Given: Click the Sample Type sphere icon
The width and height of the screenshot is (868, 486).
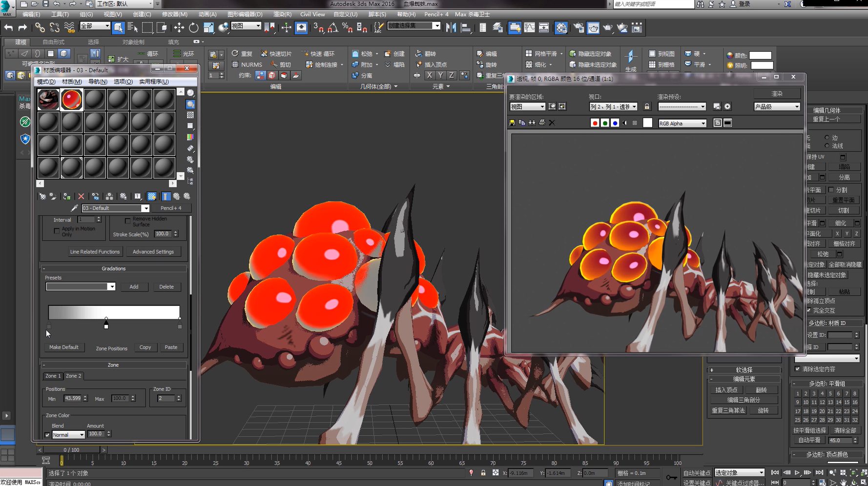Looking at the screenshot, I should [190, 93].
